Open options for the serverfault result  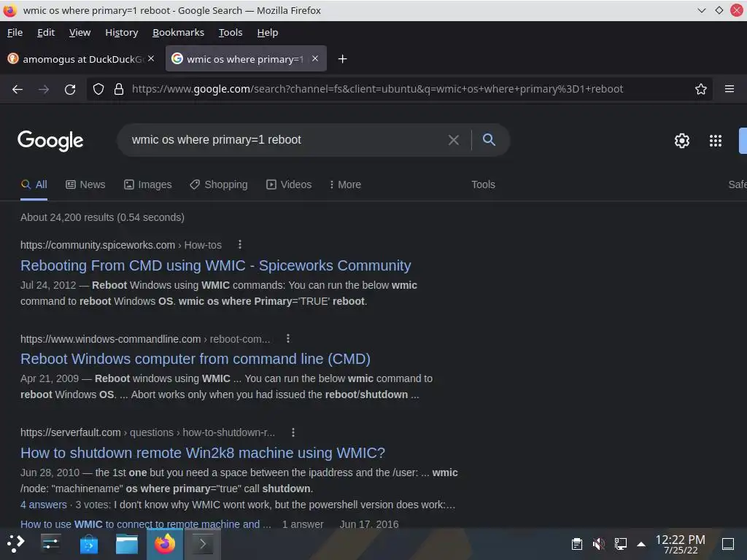click(293, 432)
